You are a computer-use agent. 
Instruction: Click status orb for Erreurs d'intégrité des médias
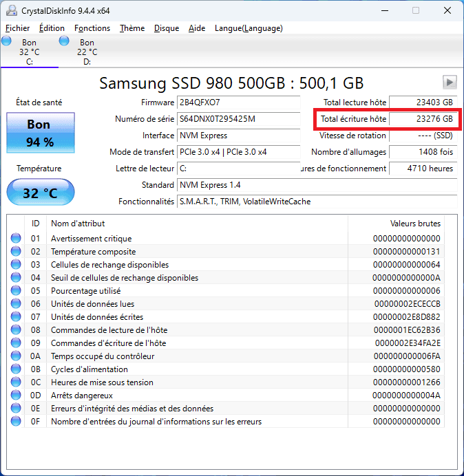click(x=16, y=408)
